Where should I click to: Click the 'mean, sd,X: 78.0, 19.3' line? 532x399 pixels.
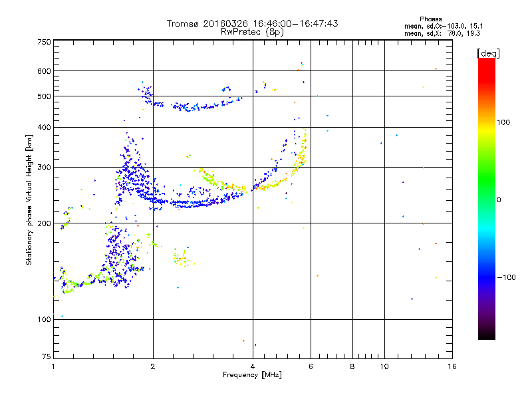coord(442,33)
